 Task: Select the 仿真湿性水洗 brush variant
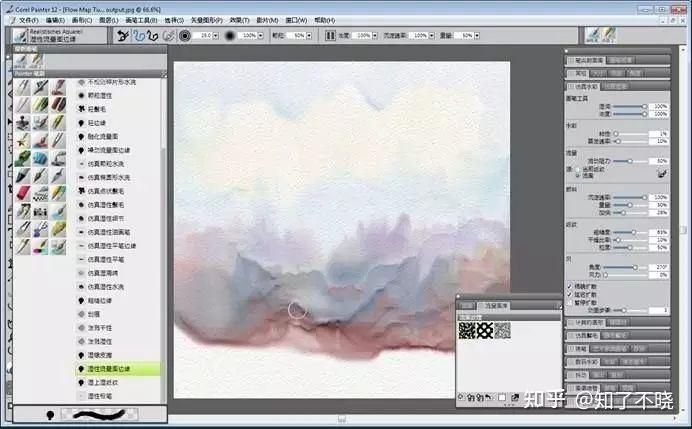(x=106, y=287)
